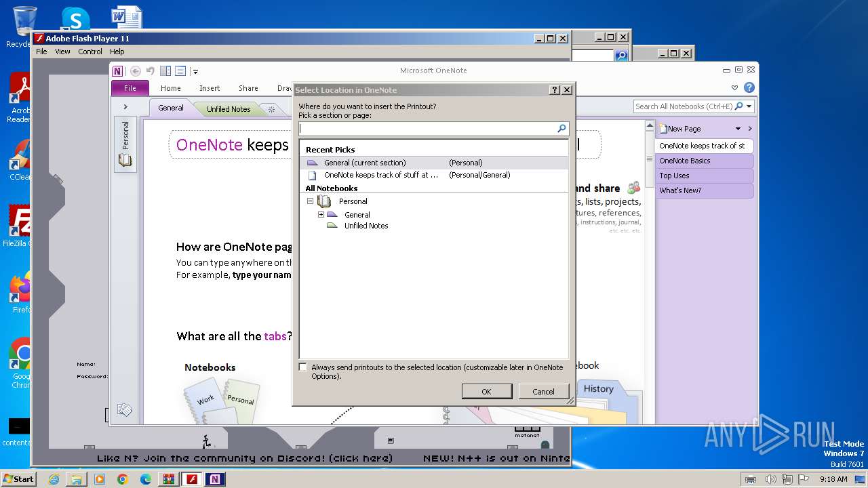Viewport: 868px width, 488px height.
Task: Click the Personal notebook in sidebar
Action: point(125,136)
